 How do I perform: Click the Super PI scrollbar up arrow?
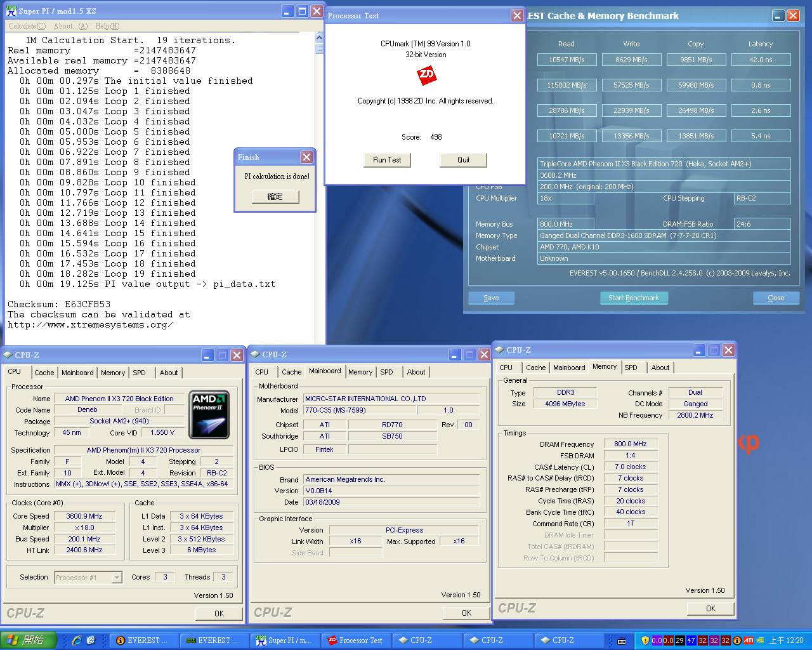[319, 38]
